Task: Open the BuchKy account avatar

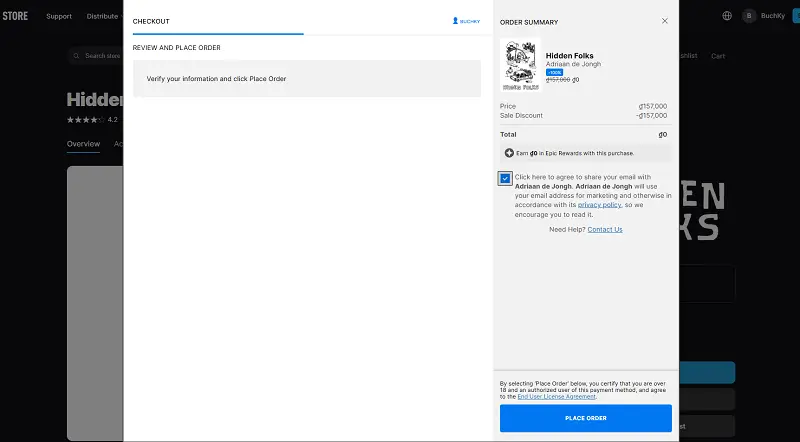Action: tap(749, 16)
